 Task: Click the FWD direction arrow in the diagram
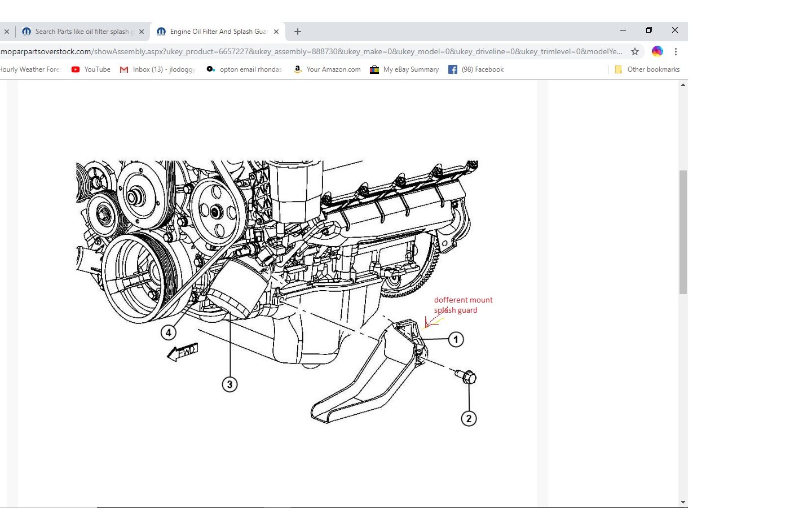click(x=183, y=352)
